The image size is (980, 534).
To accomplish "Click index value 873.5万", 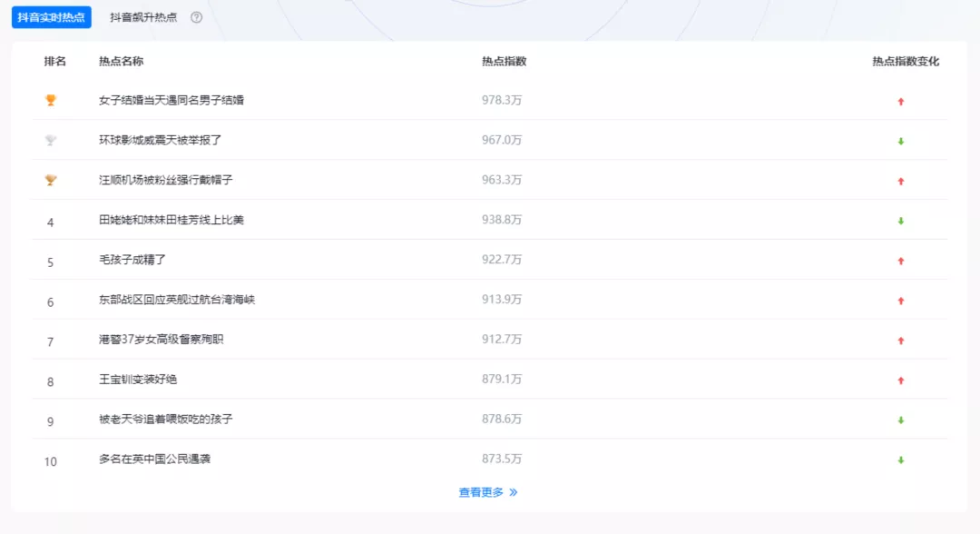I will [501, 459].
